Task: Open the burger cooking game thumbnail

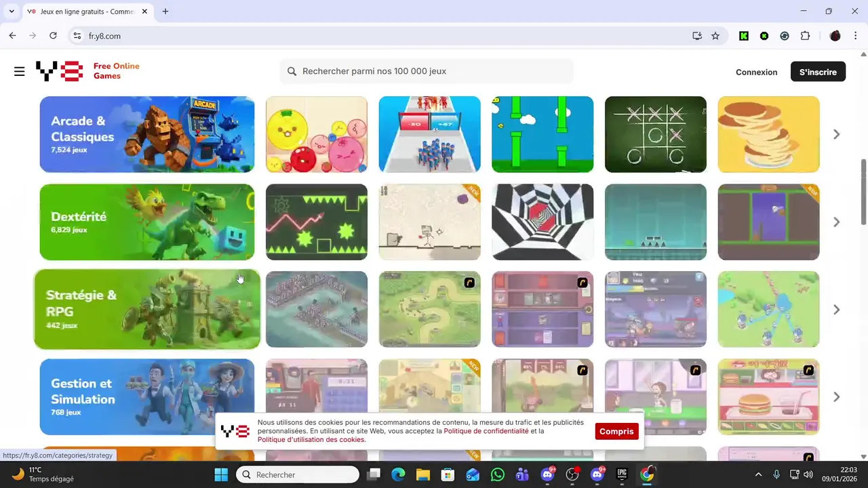Action: click(769, 397)
